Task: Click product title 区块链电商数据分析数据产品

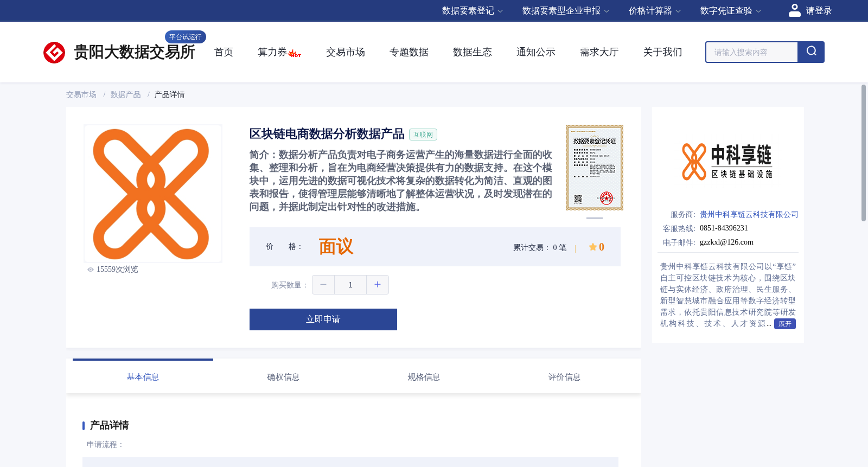Action: pyautogui.click(x=327, y=134)
